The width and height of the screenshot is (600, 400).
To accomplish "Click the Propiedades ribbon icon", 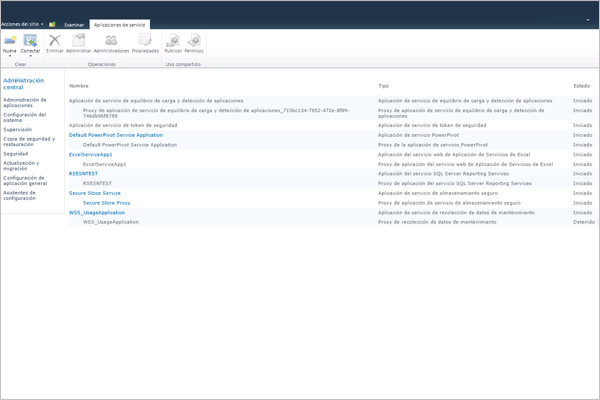I will click(145, 40).
